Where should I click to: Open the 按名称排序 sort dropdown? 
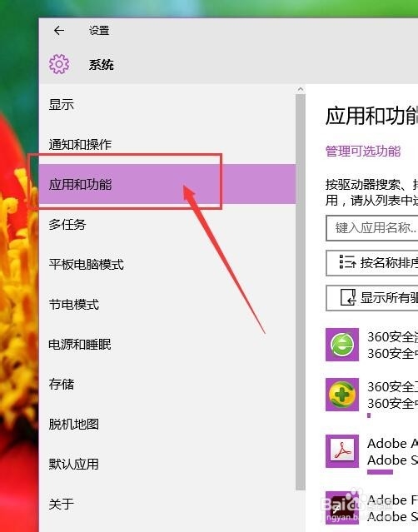point(372,263)
